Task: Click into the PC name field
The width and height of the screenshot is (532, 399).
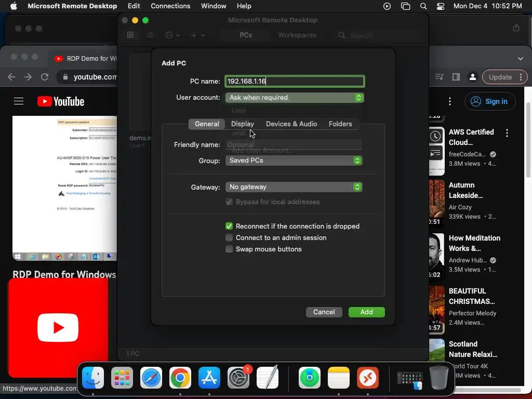Action: click(x=295, y=81)
